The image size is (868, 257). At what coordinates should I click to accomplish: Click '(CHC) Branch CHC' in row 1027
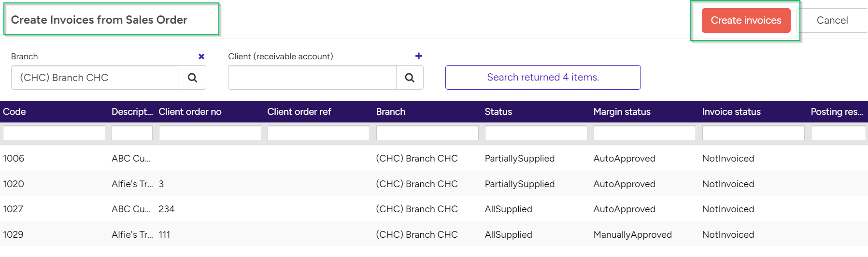tap(417, 209)
